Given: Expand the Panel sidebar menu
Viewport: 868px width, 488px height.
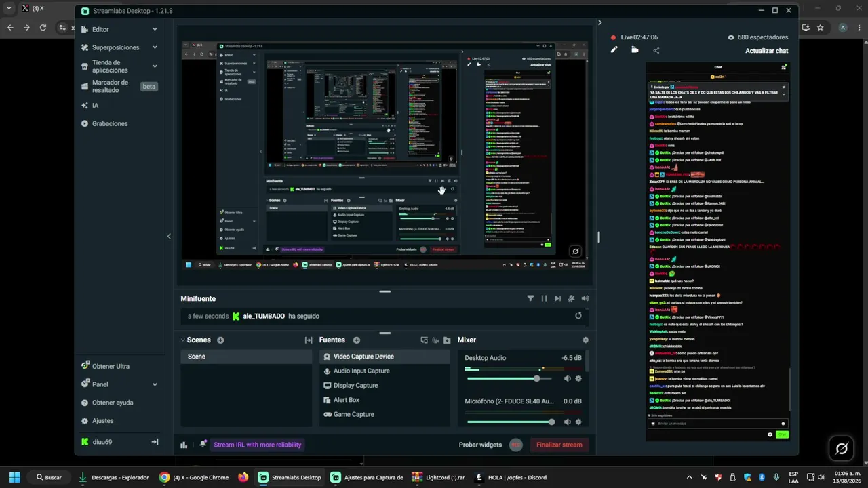Looking at the screenshot, I should (155, 384).
